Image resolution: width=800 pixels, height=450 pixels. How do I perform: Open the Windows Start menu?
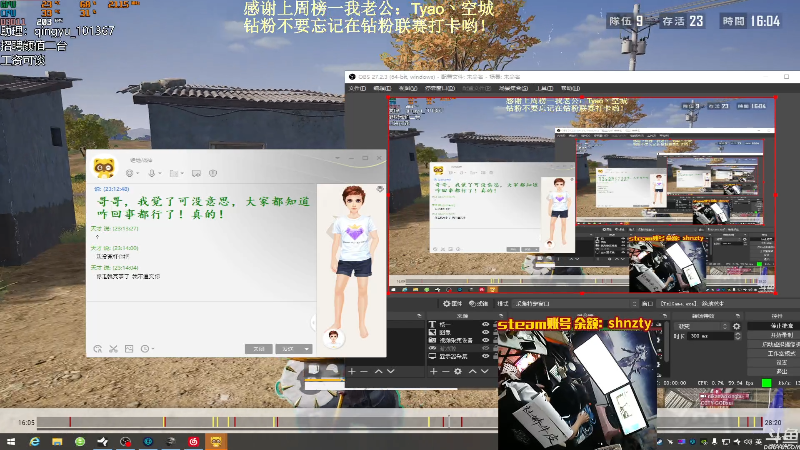pos(11,441)
